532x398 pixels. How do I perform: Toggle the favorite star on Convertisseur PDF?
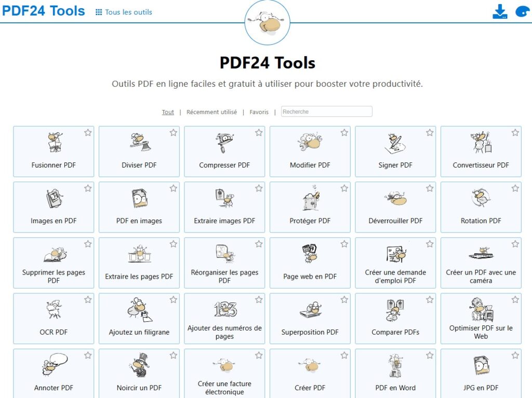tap(515, 133)
